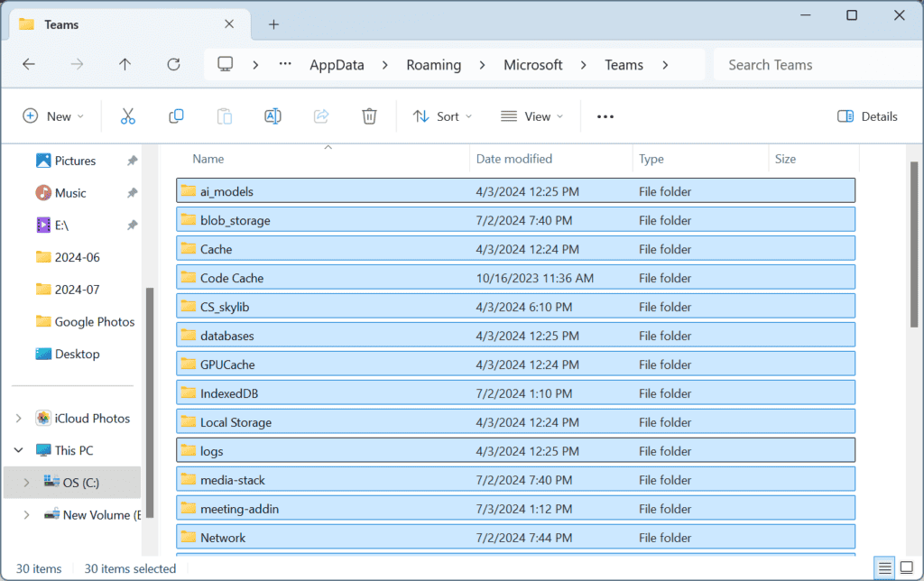Image resolution: width=924 pixels, height=581 pixels.
Task: Go forward with the forward arrow
Action: point(77,64)
